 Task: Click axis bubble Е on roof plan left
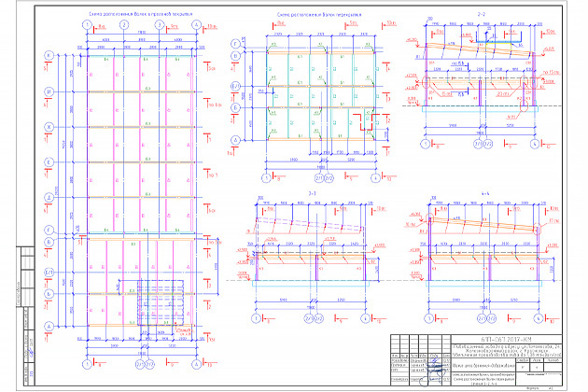[x=47, y=161]
